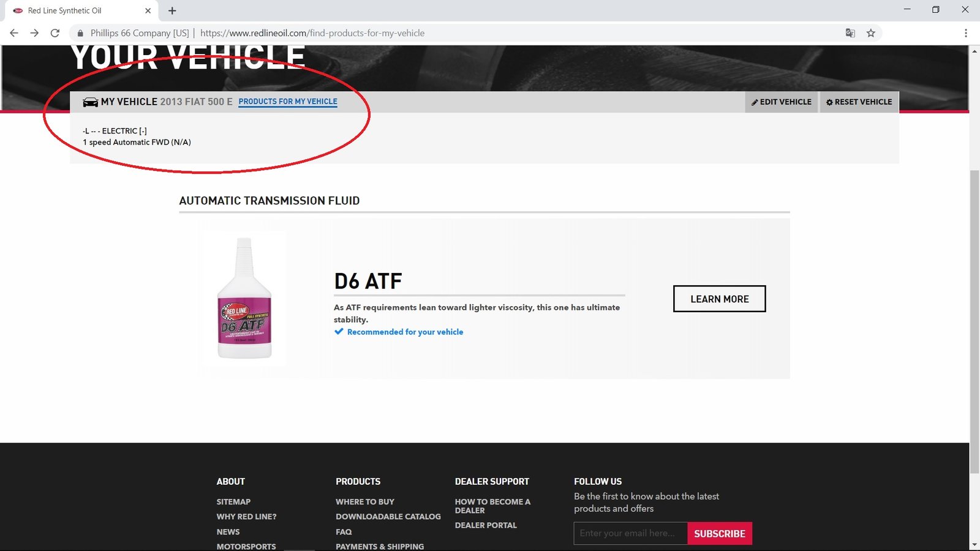Viewport: 980px width, 551px height.
Task: Click the scrollbar down arrow
Action: point(974,545)
